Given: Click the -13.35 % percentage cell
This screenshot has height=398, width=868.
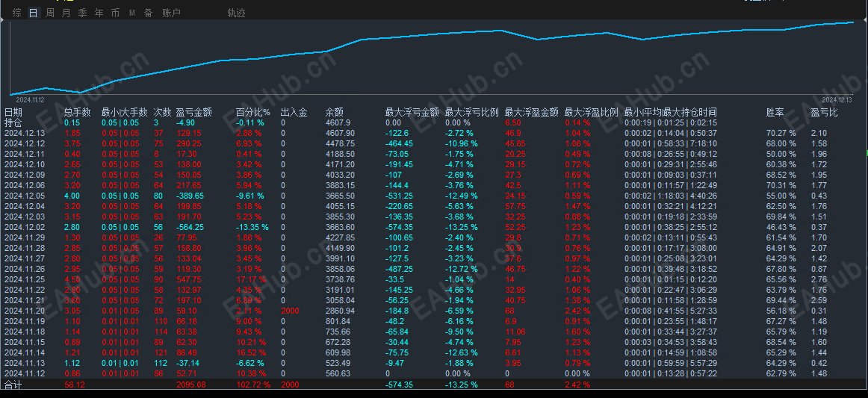Looking at the screenshot, I should click(252, 227).
